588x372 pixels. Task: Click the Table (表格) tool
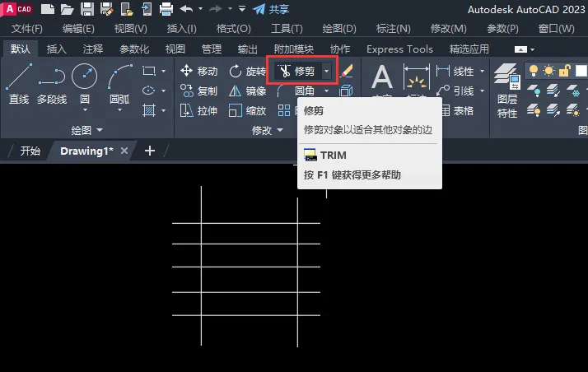[x=457, y=110]
